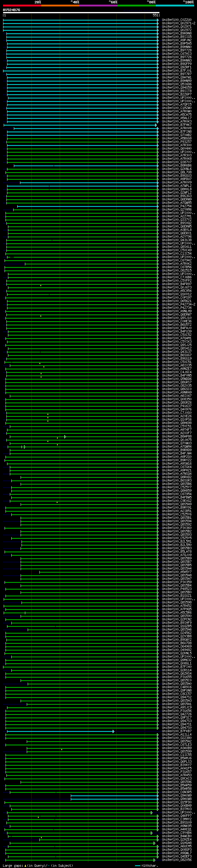Select the UniRef100_A7R0K3 label
Image resolution: width=197 pixels, height=868 pixels.
coord(176,121)
